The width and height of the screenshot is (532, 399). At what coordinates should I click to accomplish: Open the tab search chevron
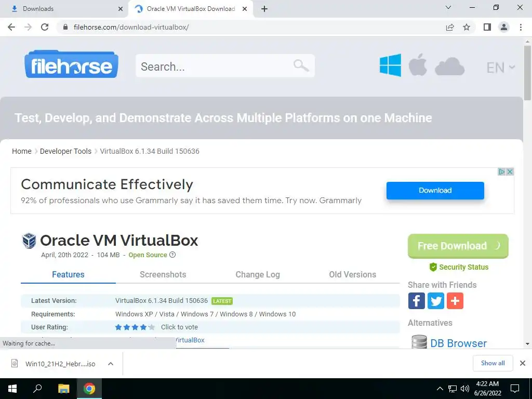(448, 7)
